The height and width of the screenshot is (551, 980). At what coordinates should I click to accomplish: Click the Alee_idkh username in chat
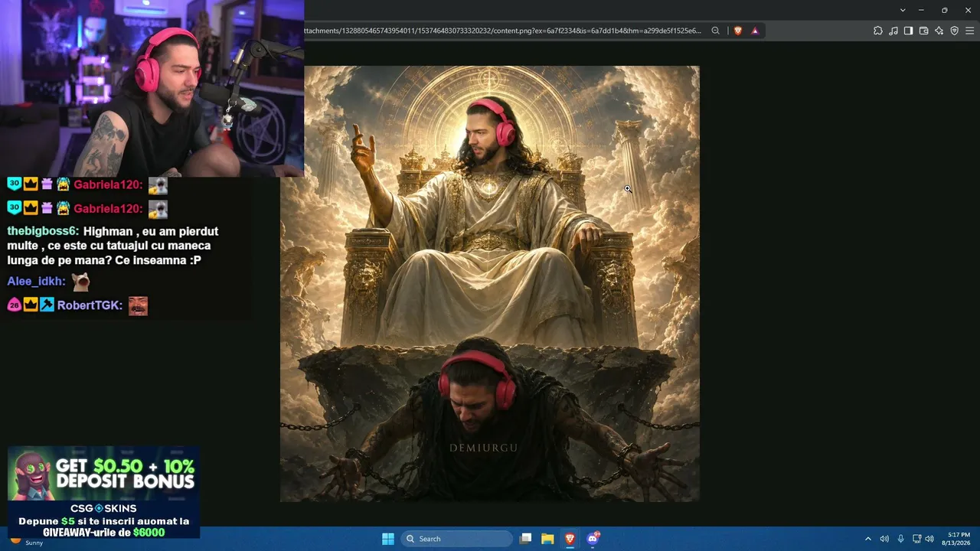tap(34, 282)
